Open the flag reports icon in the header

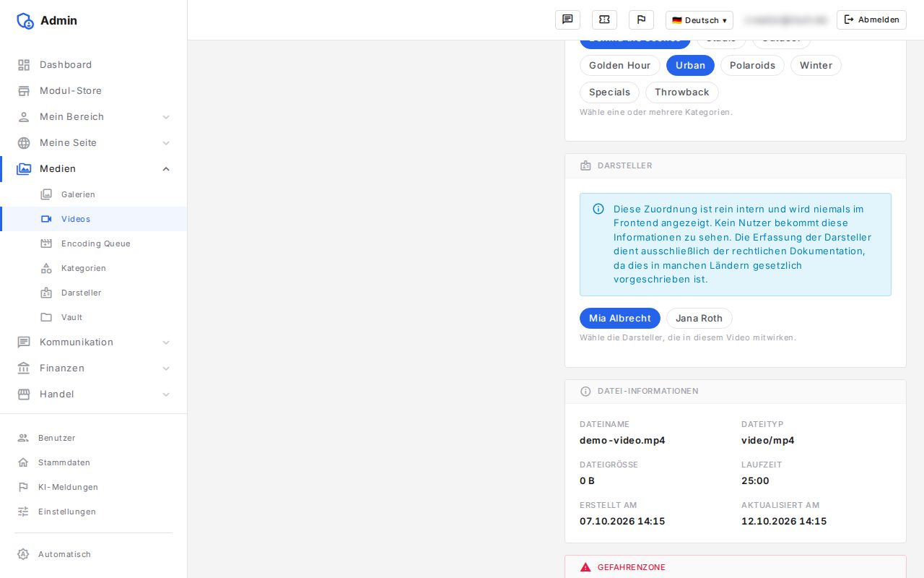[641, 20]
